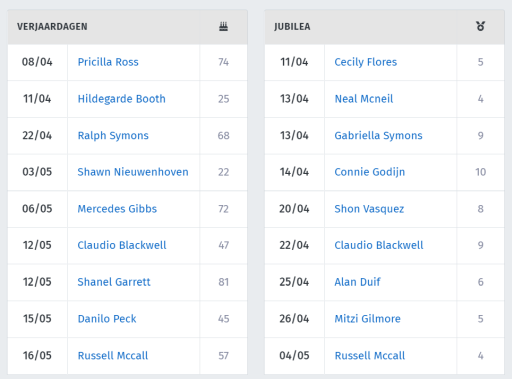Open Pricilla Ross profile link

[x=108, y=62]
